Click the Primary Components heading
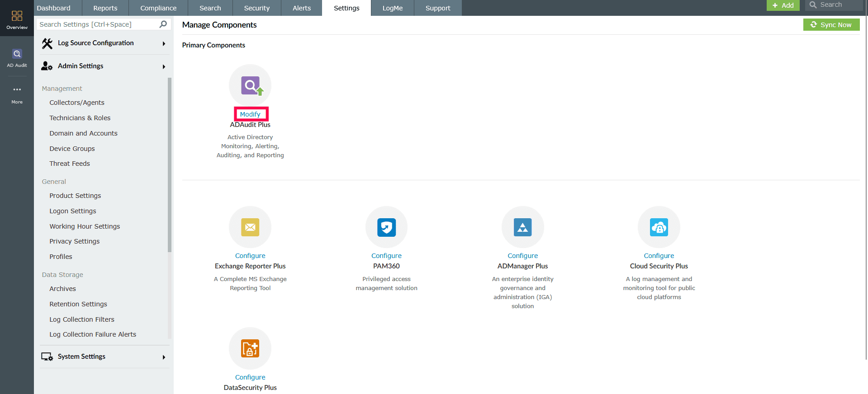This screenshot has width=868, height=394. [213, 45]
